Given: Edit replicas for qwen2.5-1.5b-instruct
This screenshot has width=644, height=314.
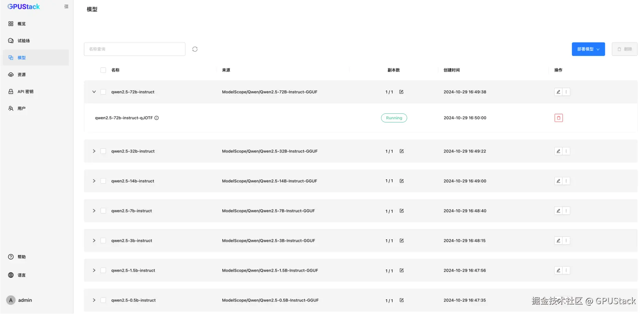Looking at the screenshot, I should coord(401,270).
